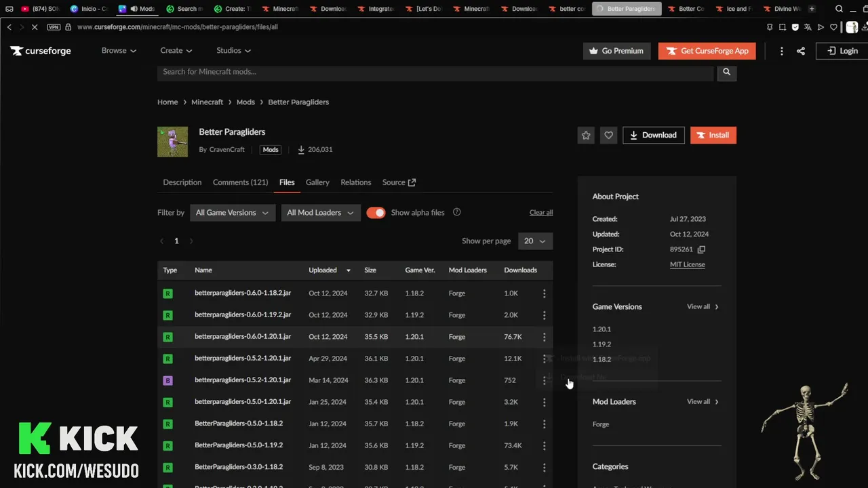Open Comments (121) tab

(x=240, y=182)
